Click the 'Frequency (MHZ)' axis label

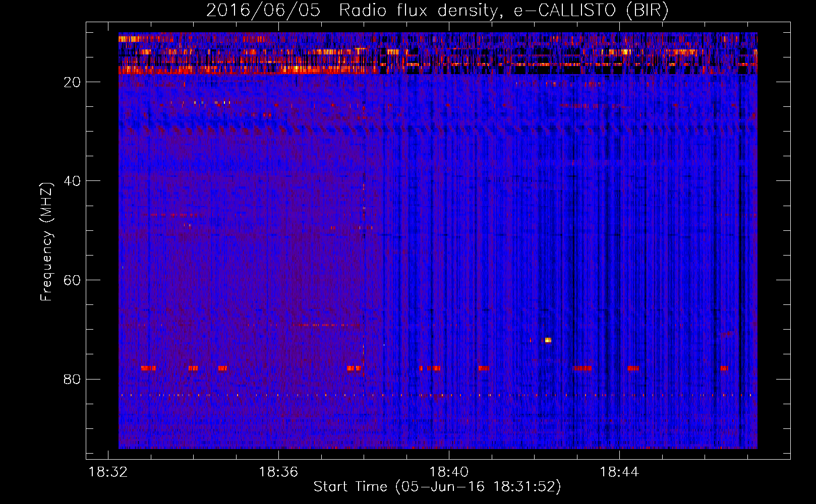tap(46, 242)
